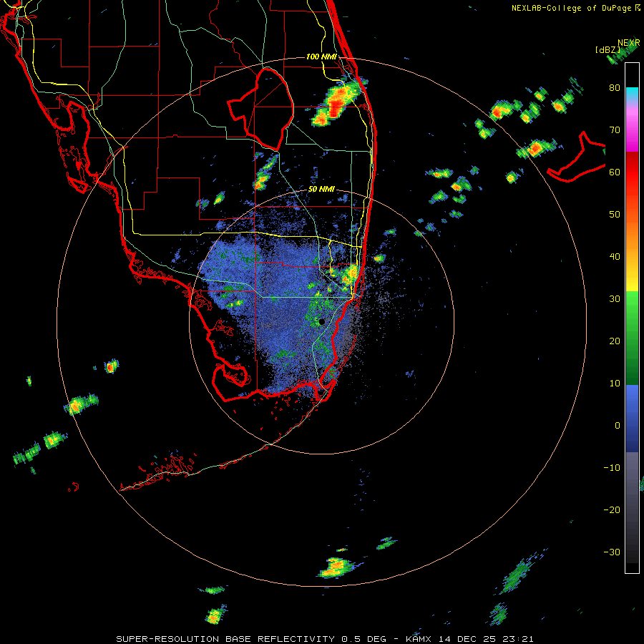Click the NEXR label above the color scale
644x644 pixels.
(629, 43)
